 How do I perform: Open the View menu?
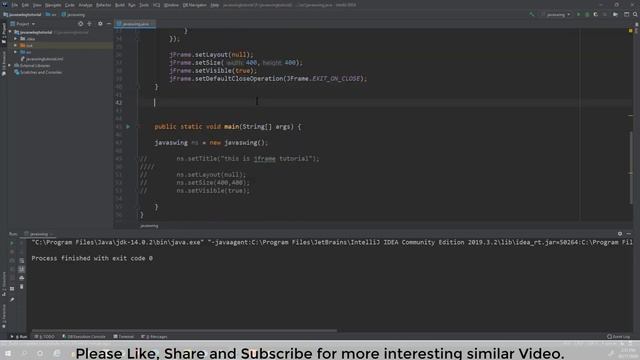pos(37,5)
